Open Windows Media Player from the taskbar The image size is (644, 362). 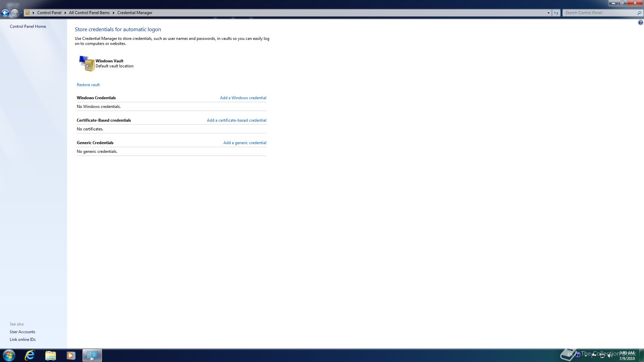pos(71,355)
